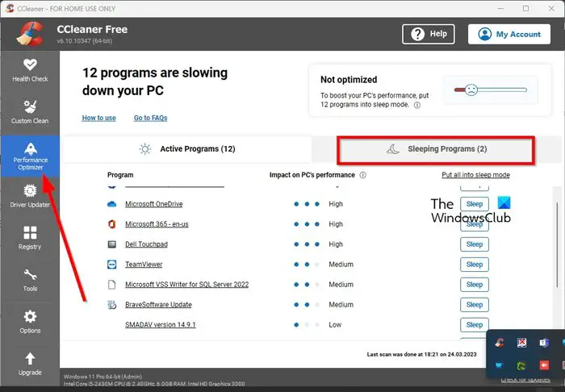The width and height of the screenshot is (565, 392).
Task: Open Health Check from the sidebar
Action: 30,71
